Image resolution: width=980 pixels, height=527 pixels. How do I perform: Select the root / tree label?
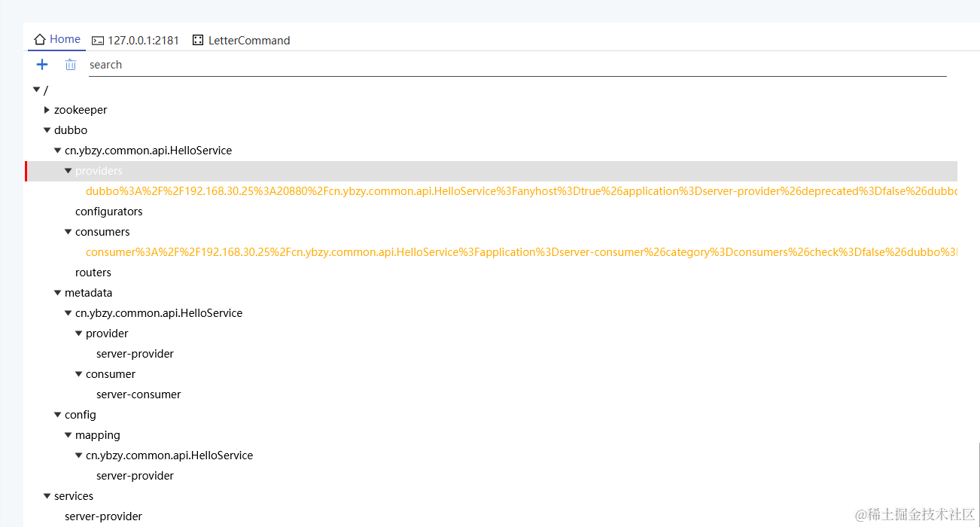tap(46, 90)
